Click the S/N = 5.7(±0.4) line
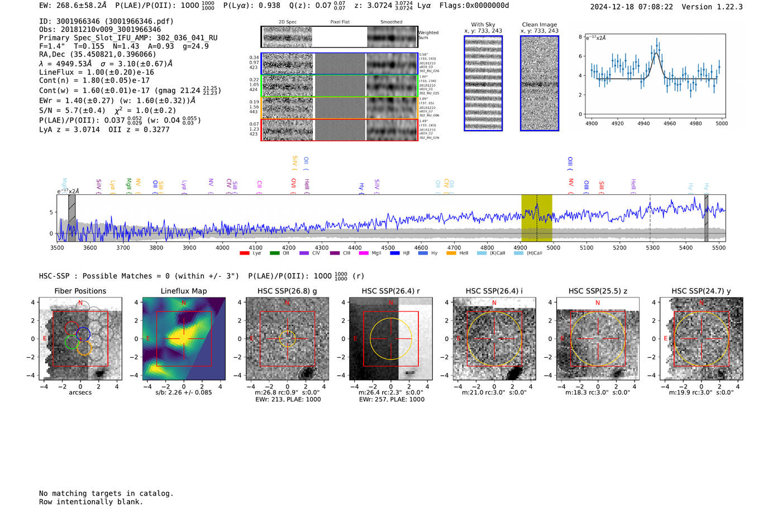This screenshot has height=532, width=782. 108,111
